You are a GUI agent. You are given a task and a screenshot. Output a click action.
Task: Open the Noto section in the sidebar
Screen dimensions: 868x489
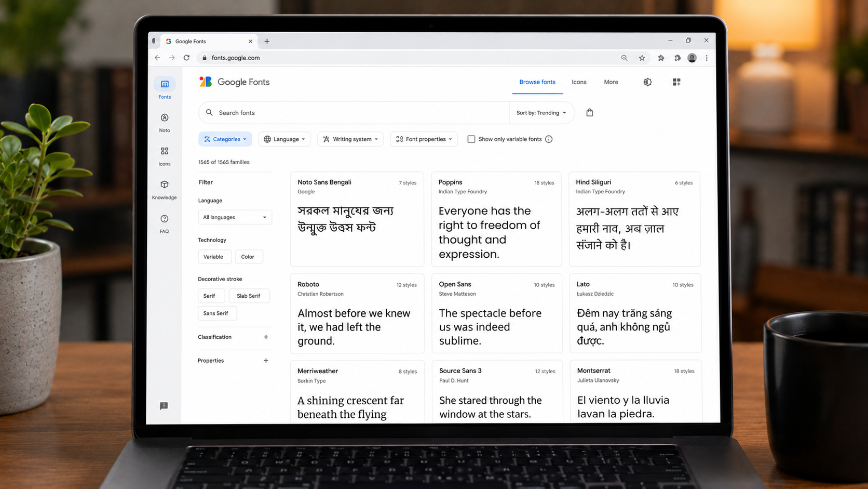165,123
